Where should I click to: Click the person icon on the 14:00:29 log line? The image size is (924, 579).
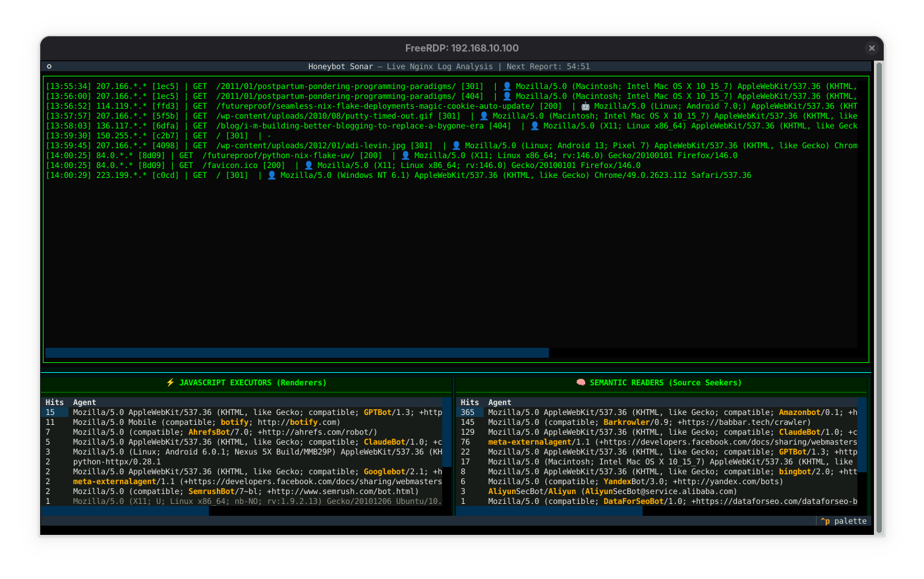click(x=272, y=175)
